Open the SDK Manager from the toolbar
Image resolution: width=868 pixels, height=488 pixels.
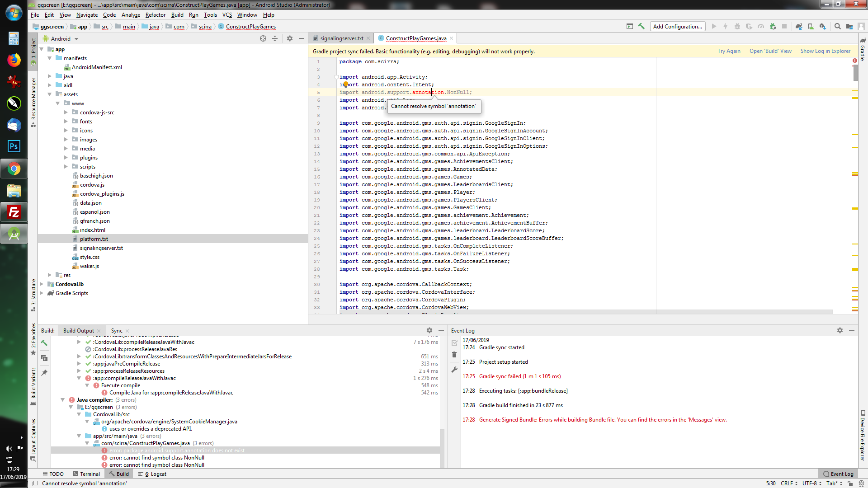[x=823, y=26]
